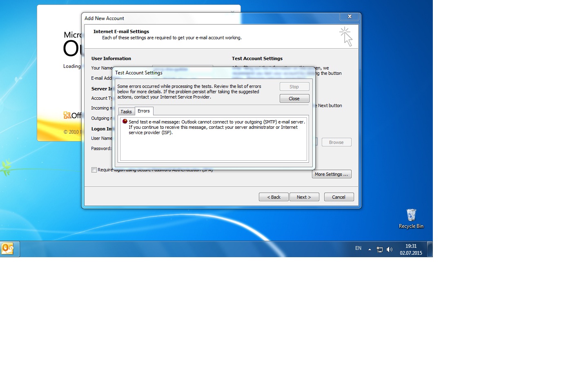Click the User Information section label
The width and height of the screenshot is (588, 368).
pyautogui.click(x=111, y=58)
